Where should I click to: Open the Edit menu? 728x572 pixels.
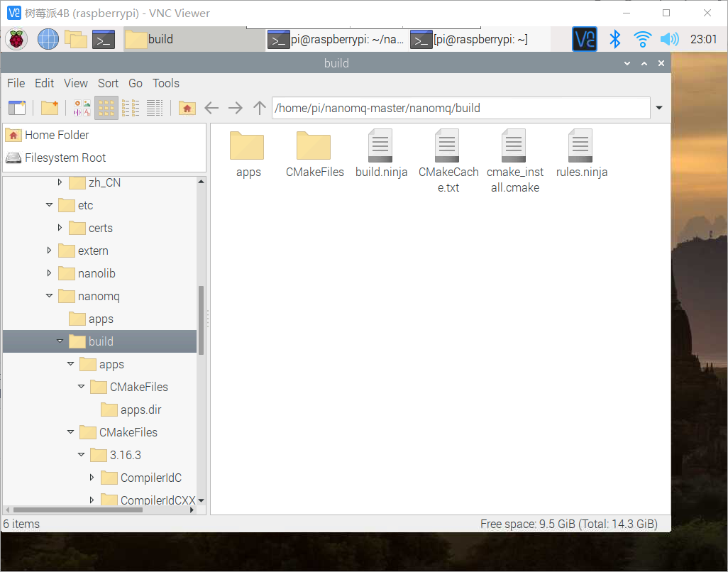pos(44,83)
